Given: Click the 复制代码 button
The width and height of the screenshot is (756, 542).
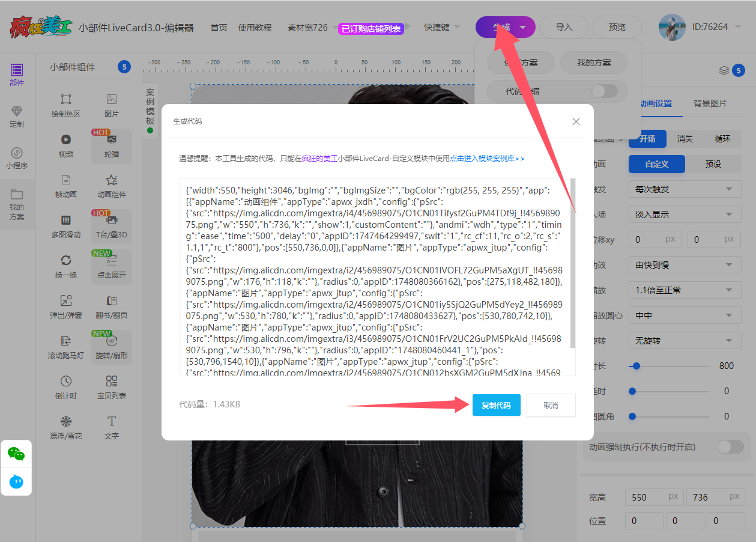Looking at the screenshot, I should (496, 405).
